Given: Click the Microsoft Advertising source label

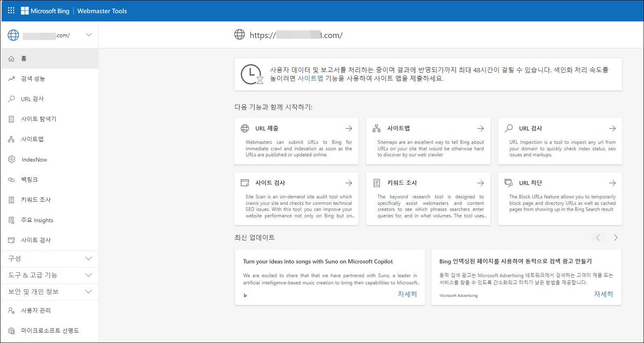Looking at the screenshot, I should point(459,296).
